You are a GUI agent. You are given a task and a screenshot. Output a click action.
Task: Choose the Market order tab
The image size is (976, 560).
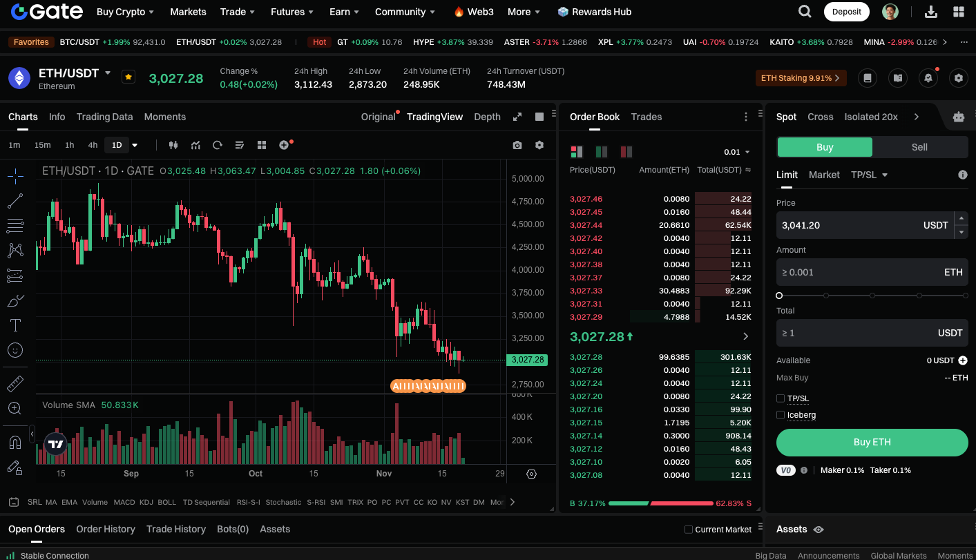click(824, 175)
